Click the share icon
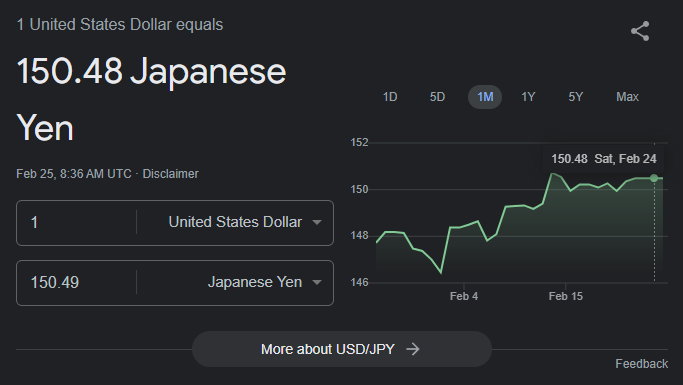 point(640,31)
